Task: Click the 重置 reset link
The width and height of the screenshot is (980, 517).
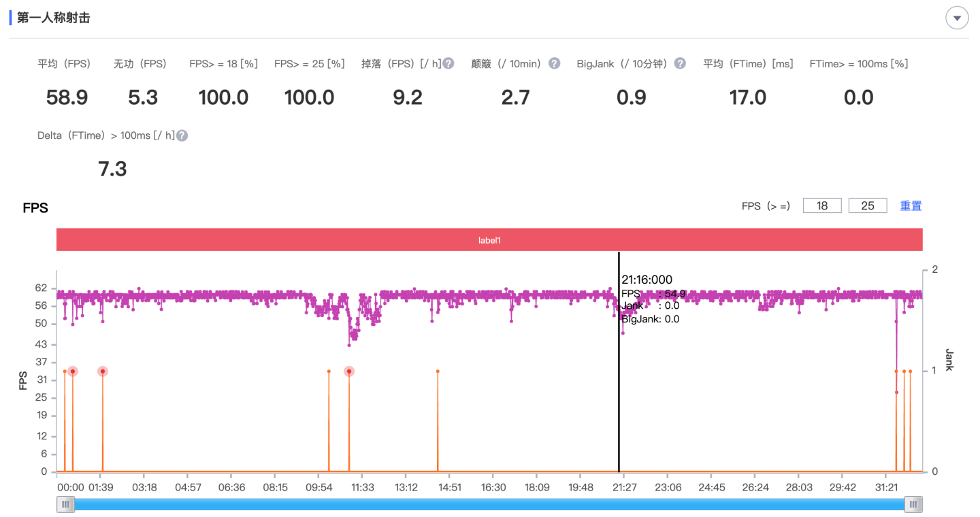Action: click(911, 205)
